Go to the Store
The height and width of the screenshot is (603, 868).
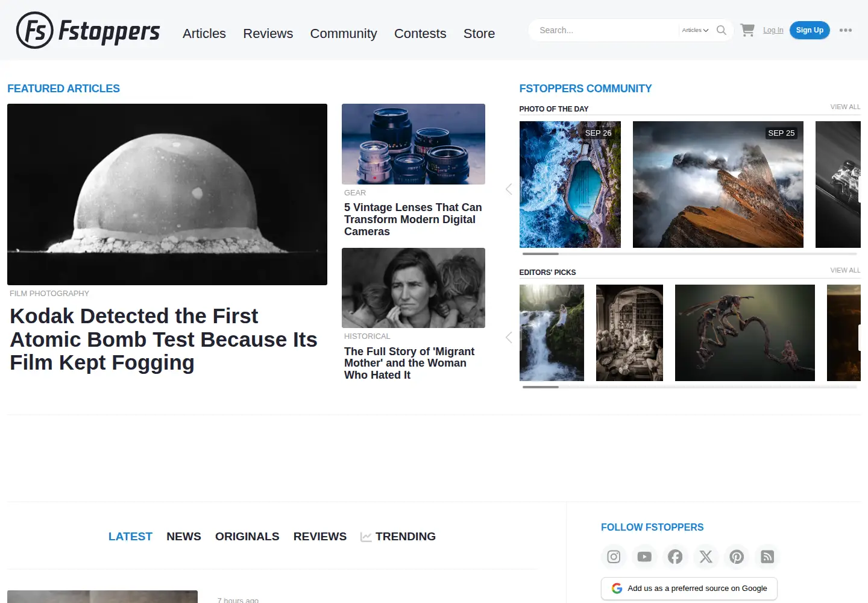click(479, 34)
